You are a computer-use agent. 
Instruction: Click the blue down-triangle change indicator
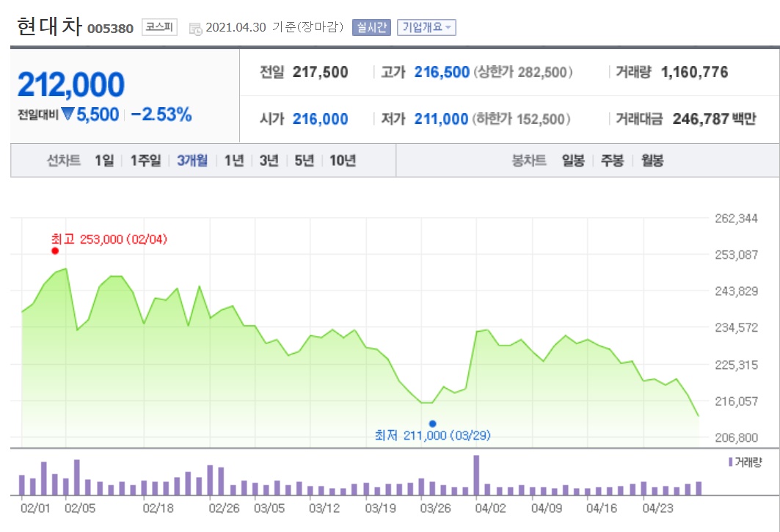click(x=68, y=114)
